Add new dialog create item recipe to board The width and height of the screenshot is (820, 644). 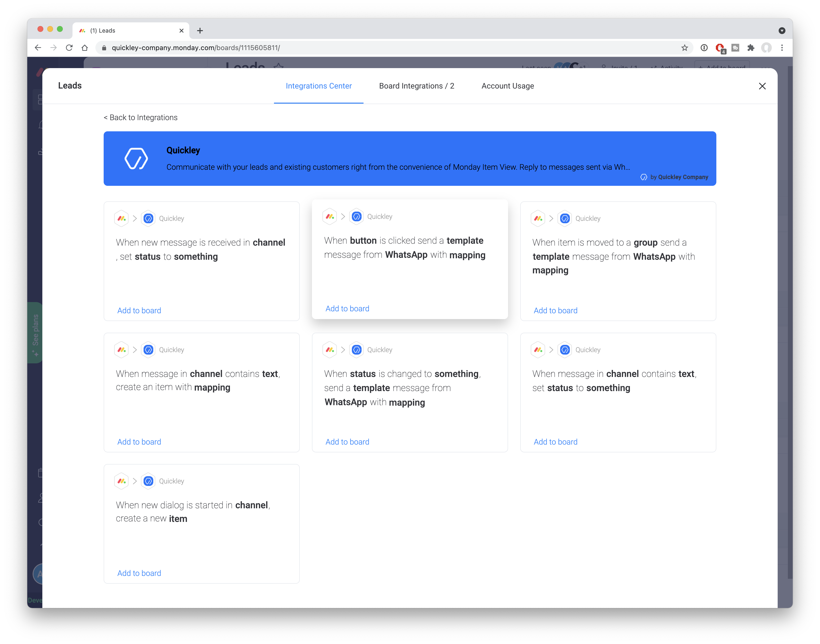(139, 573)
